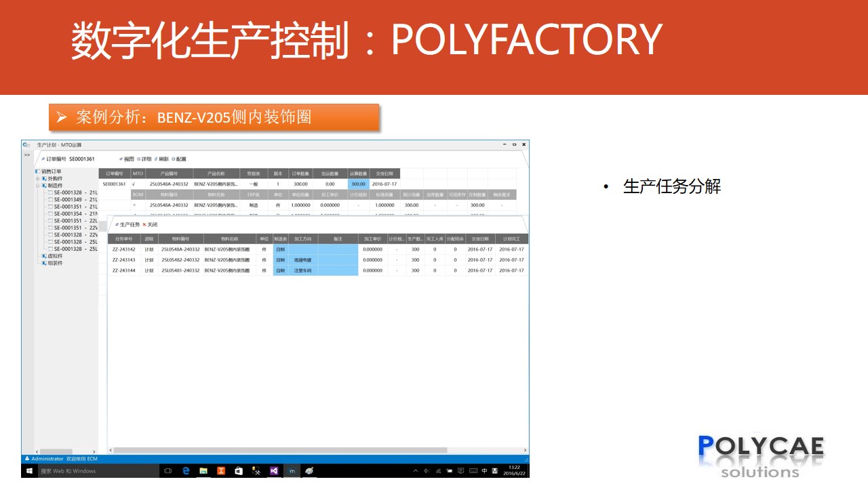The width and height of the screenshot is (868, 488).
Task: Open the orange app icon on taskbar
Action: [x=221, y=470]
